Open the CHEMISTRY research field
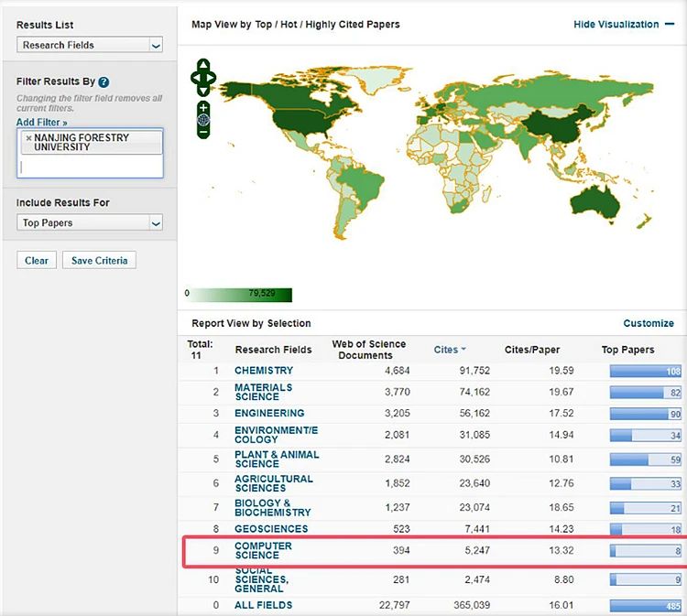687x616 pixels. pos(264,371)
